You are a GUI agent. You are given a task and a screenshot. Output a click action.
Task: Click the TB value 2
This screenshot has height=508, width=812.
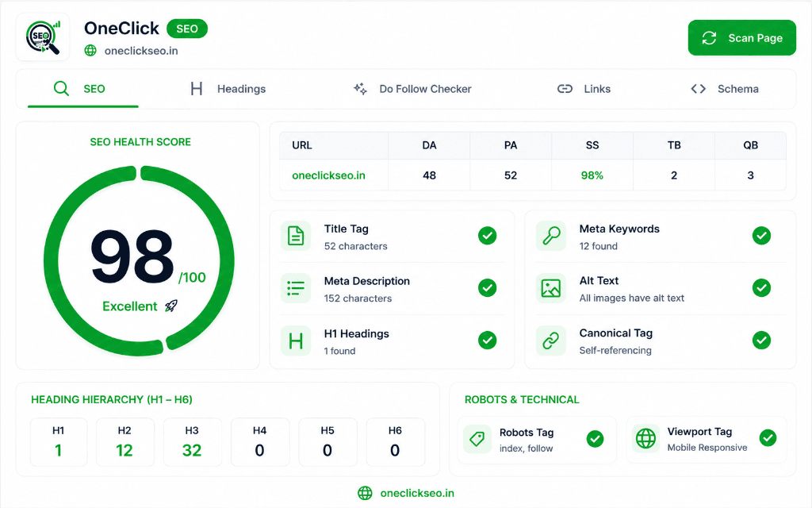(x=674, y=175)
